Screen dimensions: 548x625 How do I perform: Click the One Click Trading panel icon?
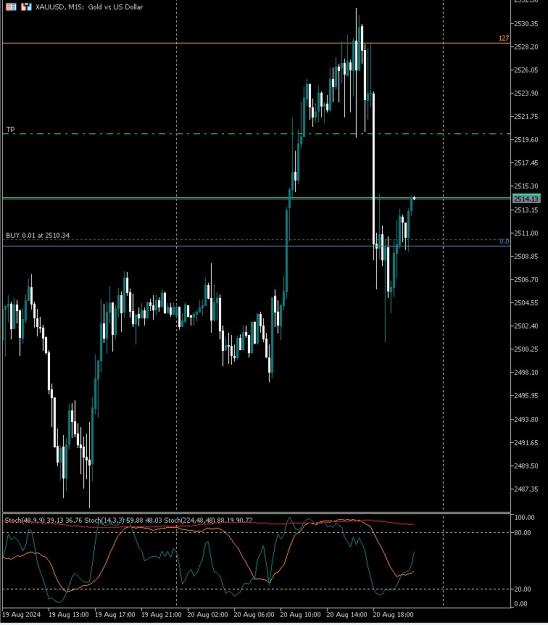click(x=26, y=7)
